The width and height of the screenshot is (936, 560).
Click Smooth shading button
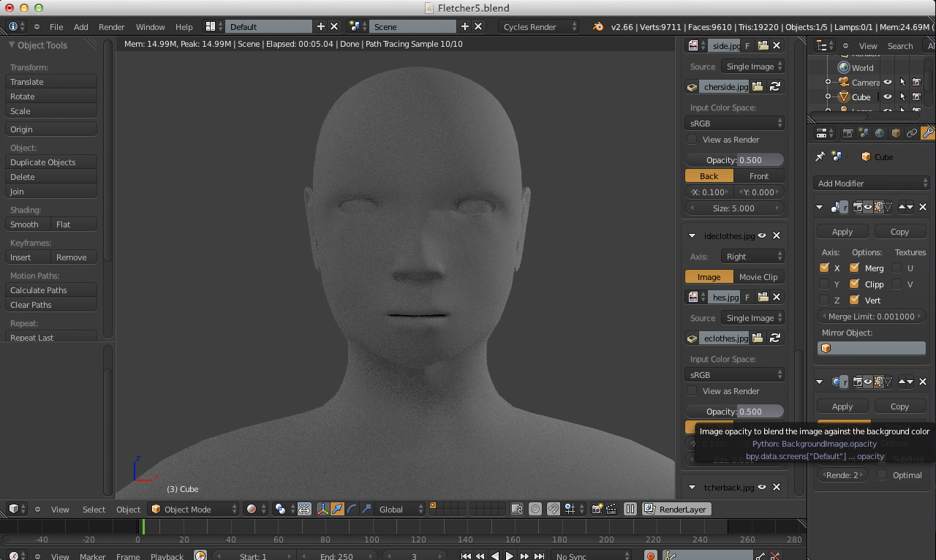28,224
